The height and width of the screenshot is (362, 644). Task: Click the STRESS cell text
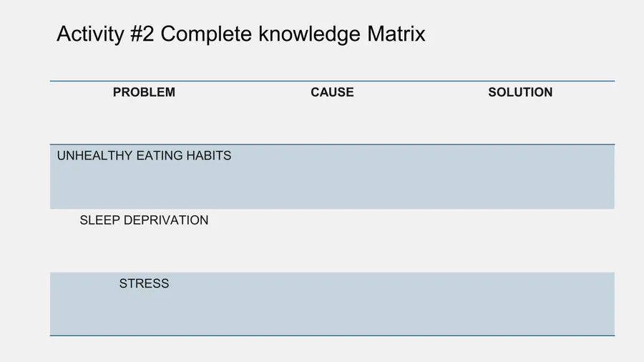pos(144,284)
